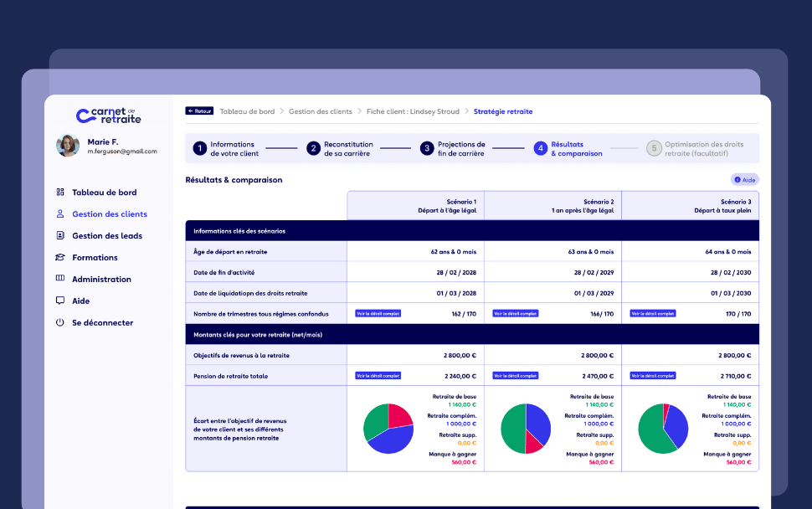This screenshot has height=509, width=812.
Task: Follow the Gestion des clients breadcrumb link
Action: (320, 111)
